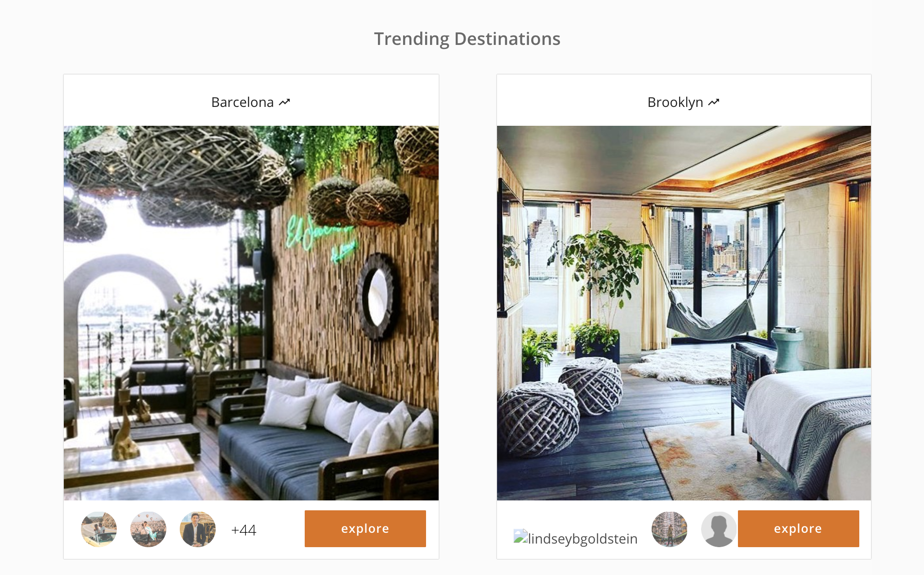
Task: Click the broken lindseybgoldstein avatar image
Action: coord(576,538)
